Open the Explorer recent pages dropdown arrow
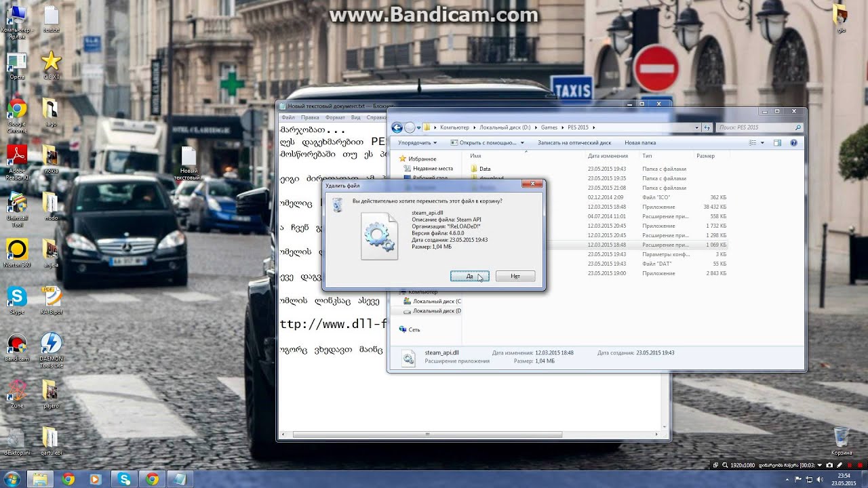The height and width of the screenshot is (488, 868). pyautogui.click(x=419, y=127)
